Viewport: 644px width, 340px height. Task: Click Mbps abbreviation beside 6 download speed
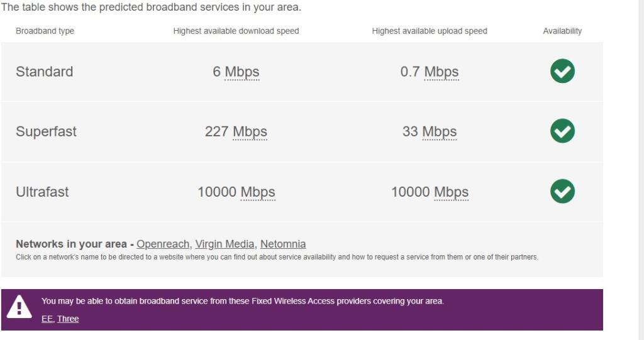point(242,72)
